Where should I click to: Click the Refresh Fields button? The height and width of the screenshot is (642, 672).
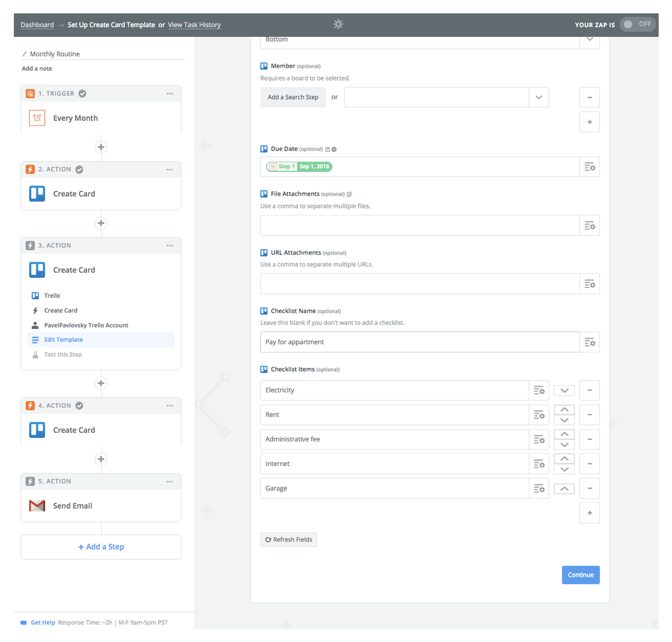tap(289, 540)
